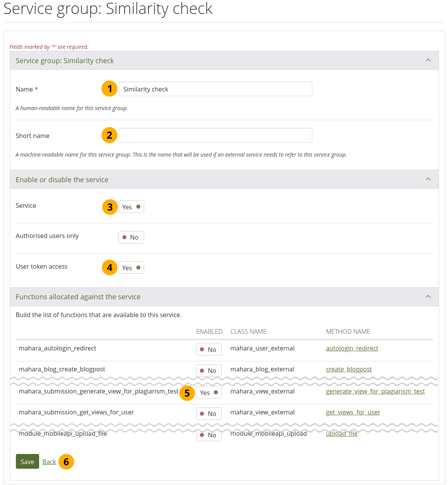Disable the generate_view_for_plagiarism_test function toggle
Viewport: 448px width, 485px height.
[208, 392]
